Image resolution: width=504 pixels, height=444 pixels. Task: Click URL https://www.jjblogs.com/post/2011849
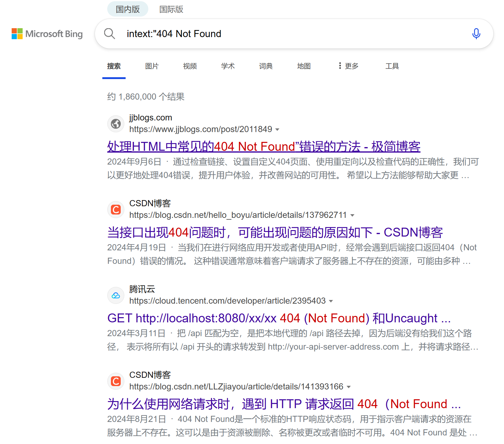(201, 129)
